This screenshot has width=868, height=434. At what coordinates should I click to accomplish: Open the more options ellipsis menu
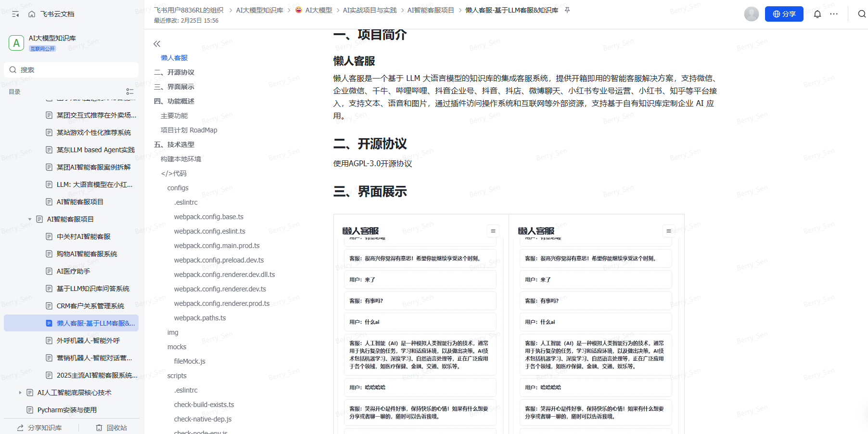834,14
